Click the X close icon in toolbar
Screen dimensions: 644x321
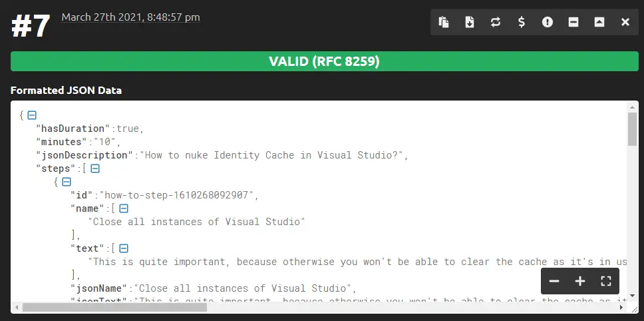click(625, 22)
